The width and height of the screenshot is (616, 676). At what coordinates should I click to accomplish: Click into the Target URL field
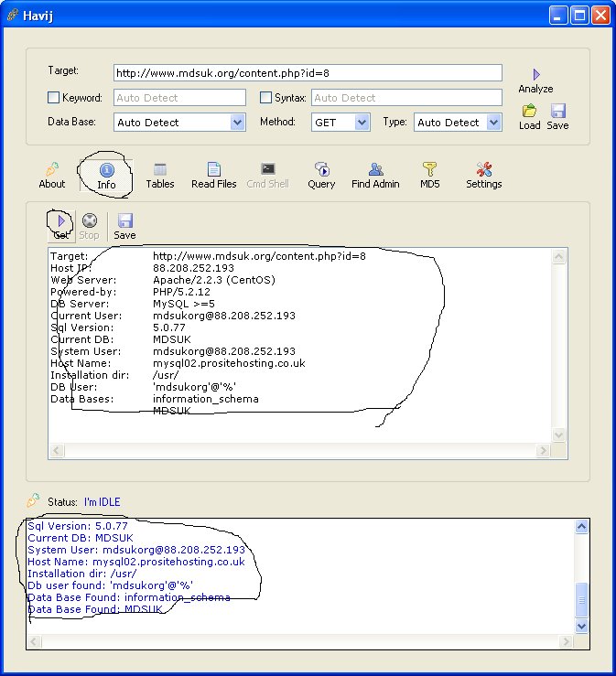pyautogui.click(x=308, y=73)
